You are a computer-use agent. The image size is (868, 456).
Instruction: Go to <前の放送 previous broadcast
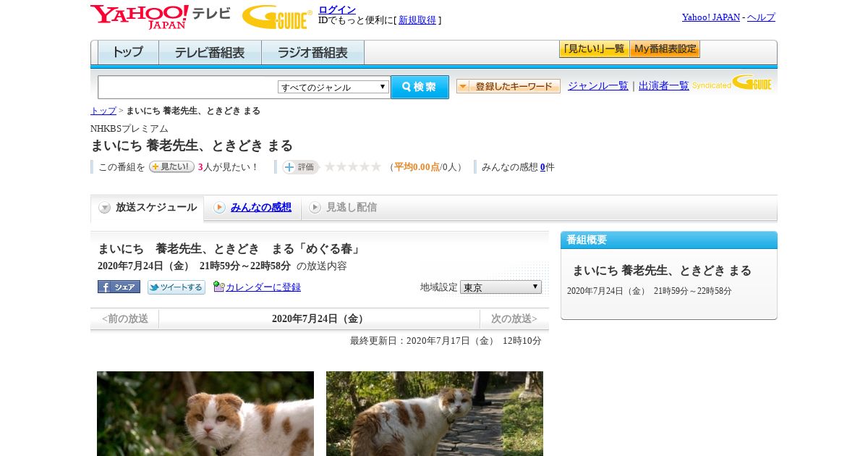pyautogui.click(x=125, y=318)
